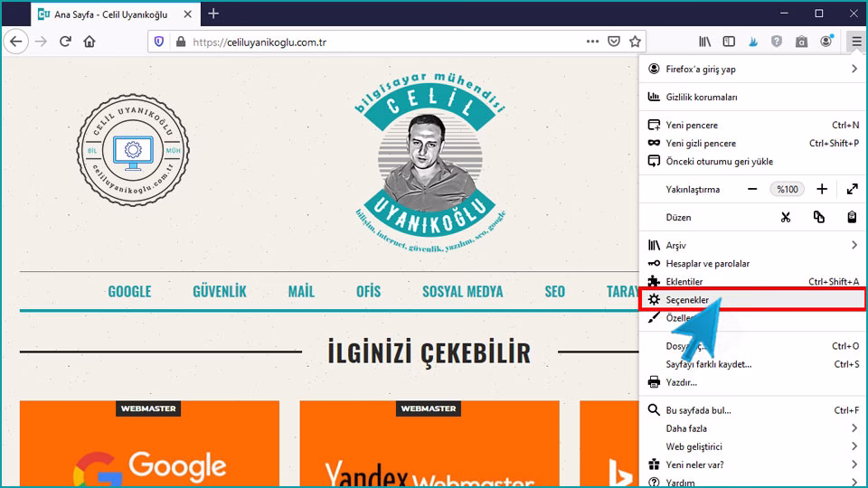
Task: Reset zoom level at %100
Action: pyautogui.click(x=788, y=189)
